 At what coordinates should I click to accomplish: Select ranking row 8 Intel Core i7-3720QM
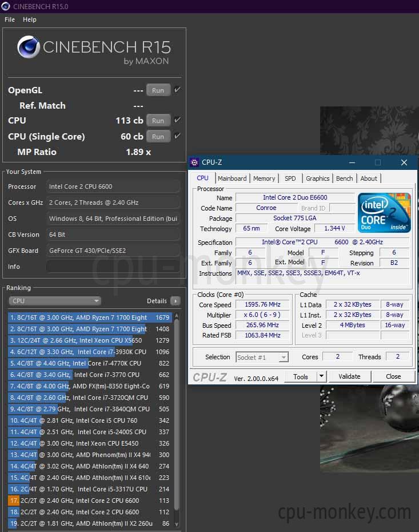click(x=90, y=398)
